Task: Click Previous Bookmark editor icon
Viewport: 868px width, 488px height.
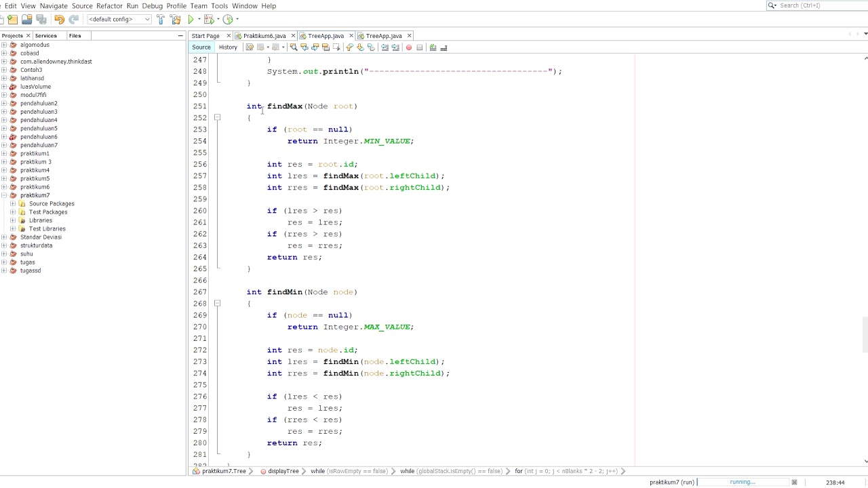Action: 349,47
